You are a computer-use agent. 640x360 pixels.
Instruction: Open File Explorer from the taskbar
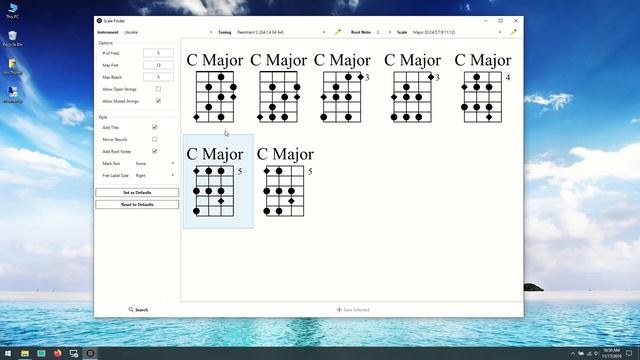25,353
